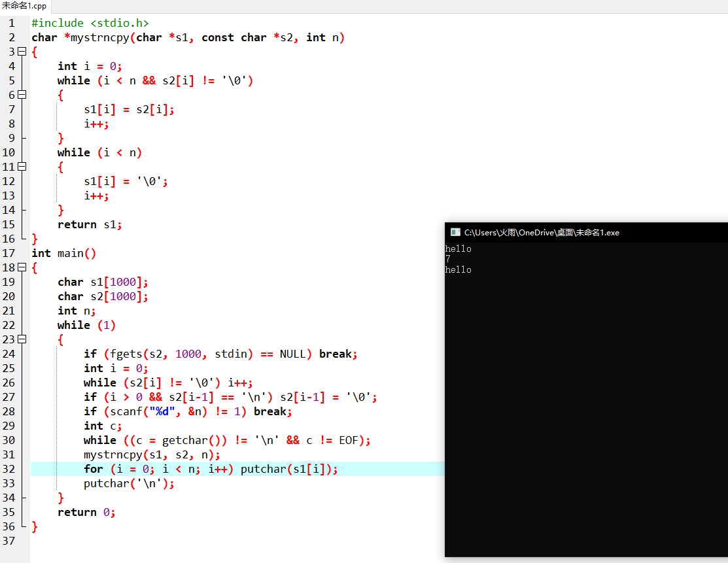Click the 'mystrncpy' function name on line 2
Viewport: 728px width, 563px height.
(x=100, y=37)
